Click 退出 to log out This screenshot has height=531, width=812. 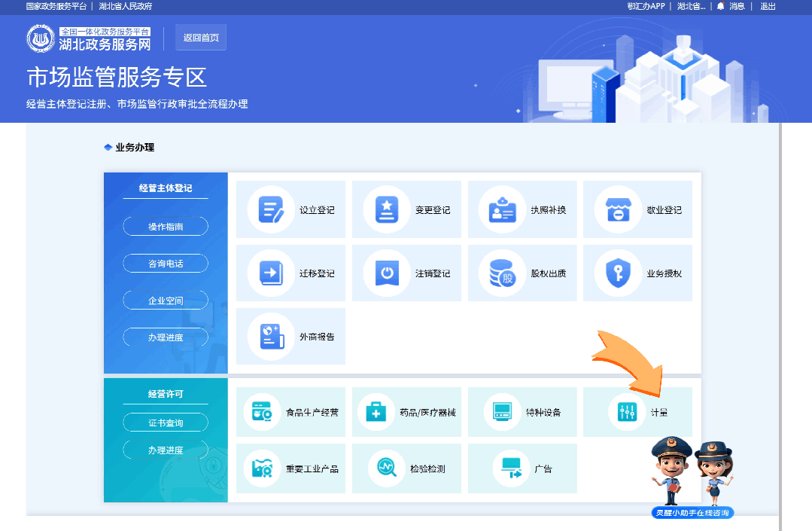click(768, 6)
